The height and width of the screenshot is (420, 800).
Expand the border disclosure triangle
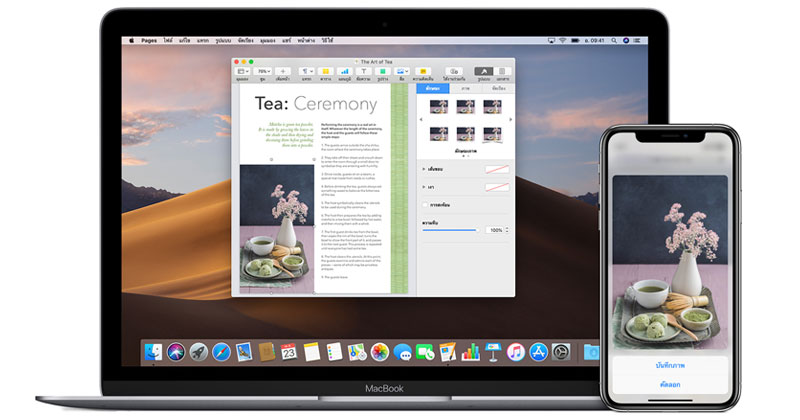(x=424, y=169)
